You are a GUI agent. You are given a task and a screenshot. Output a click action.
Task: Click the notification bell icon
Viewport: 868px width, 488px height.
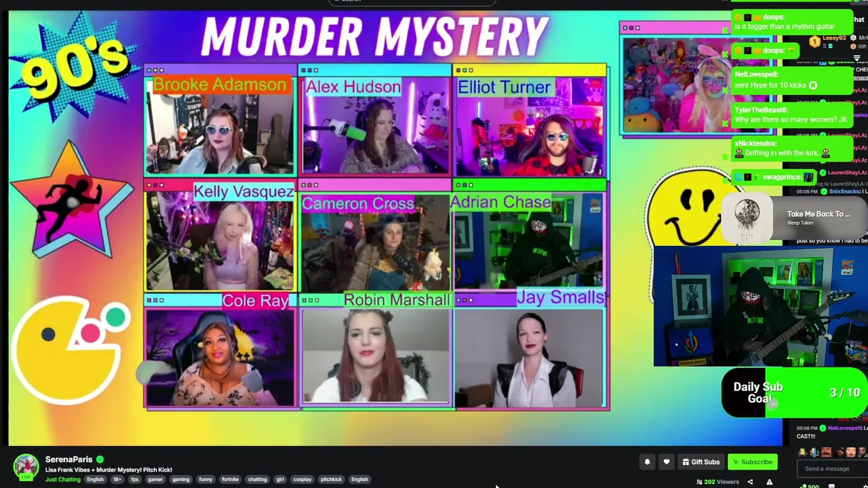(x=647, y=462)
